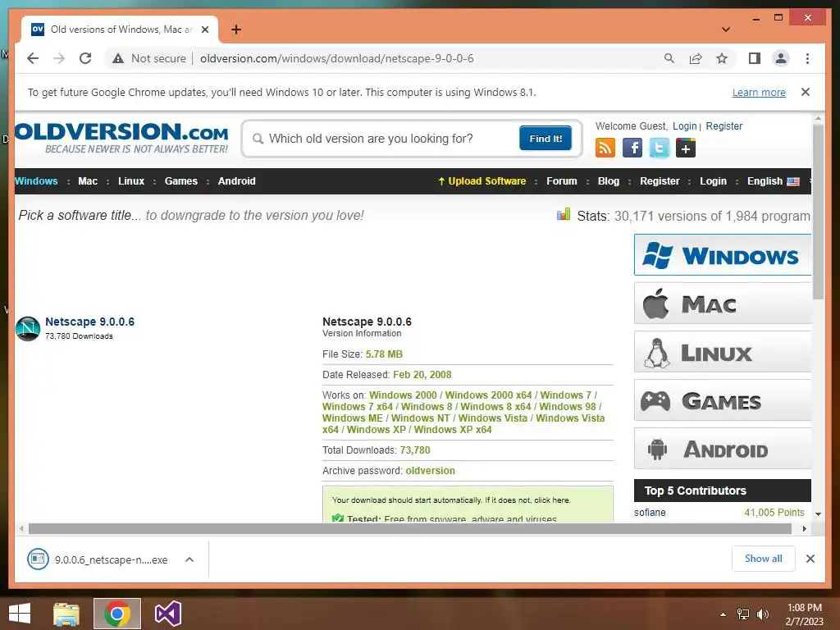The height and width of the screenshot is (630, 840).
Task: Open the Windows category sidebar button
Action: (x=723, y=255)
